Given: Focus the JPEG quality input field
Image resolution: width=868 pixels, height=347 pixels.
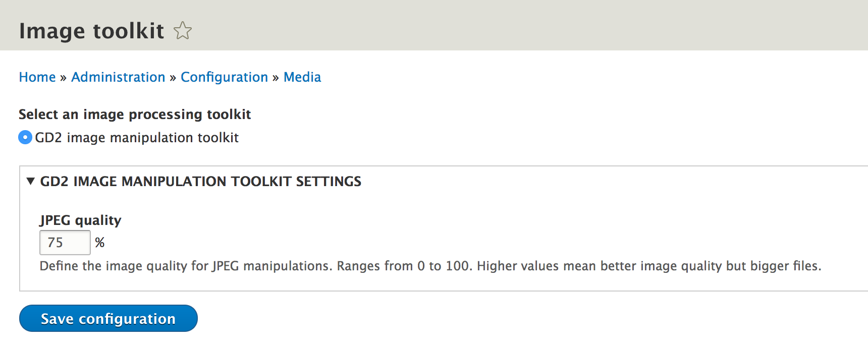Looking at the screenshot, I should [x=65, y=243].
